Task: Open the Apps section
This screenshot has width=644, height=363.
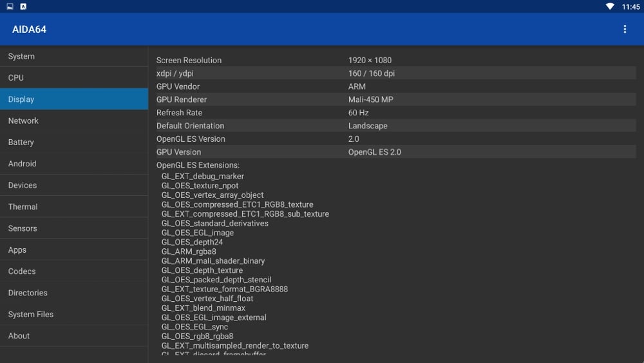Action: 74,250
